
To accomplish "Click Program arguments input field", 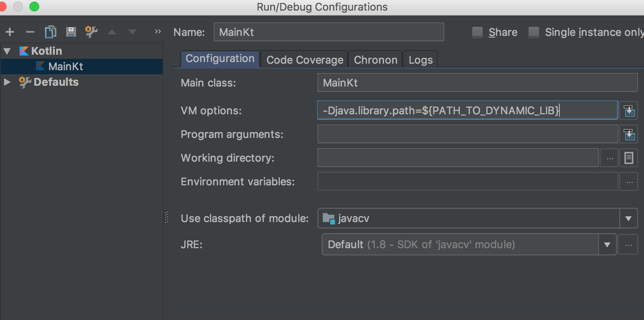I will point(467,134).
